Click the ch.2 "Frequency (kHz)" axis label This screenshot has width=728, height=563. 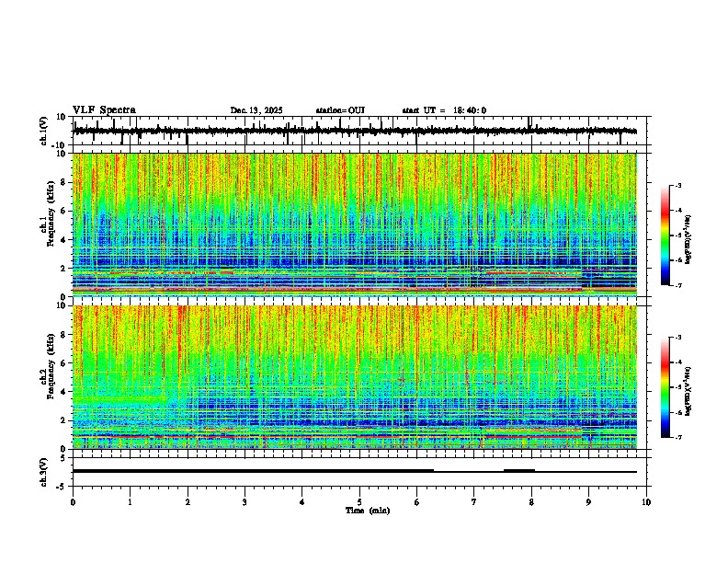(x=51, y=366)
